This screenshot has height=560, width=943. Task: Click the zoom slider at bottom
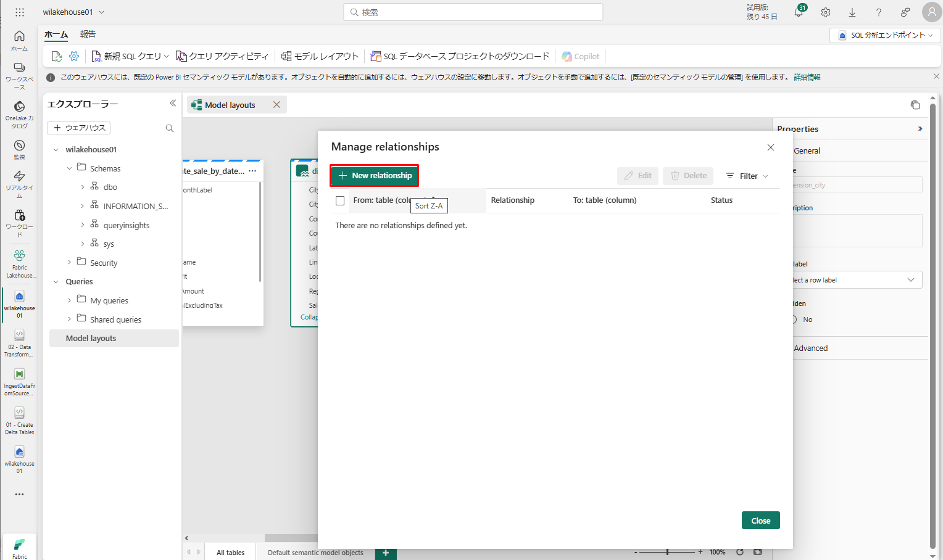click(x=668, y=552)
